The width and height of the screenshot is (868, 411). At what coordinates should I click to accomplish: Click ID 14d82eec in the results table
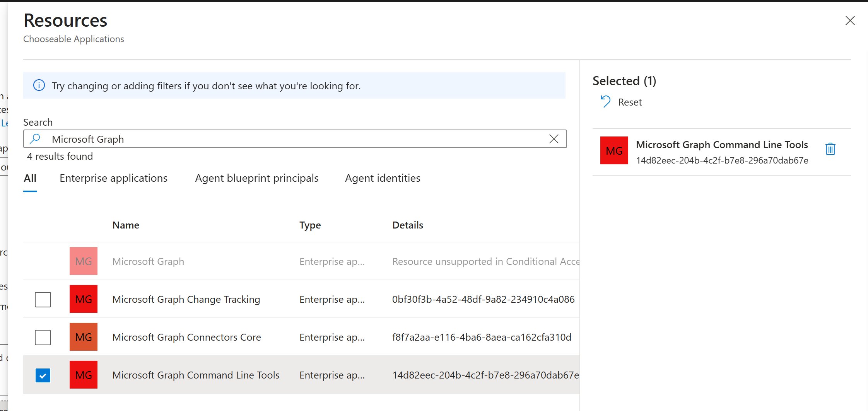485,375
